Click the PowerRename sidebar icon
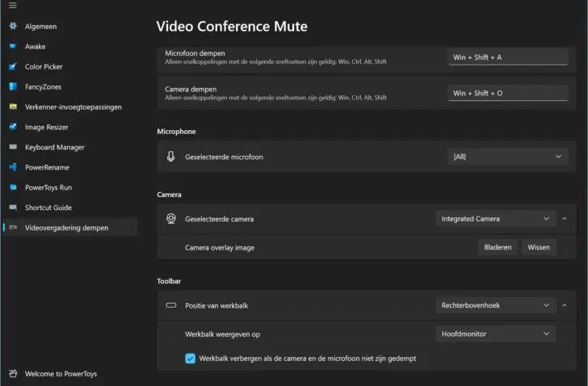Screen dimensions: 588x386 coord(13,167)
